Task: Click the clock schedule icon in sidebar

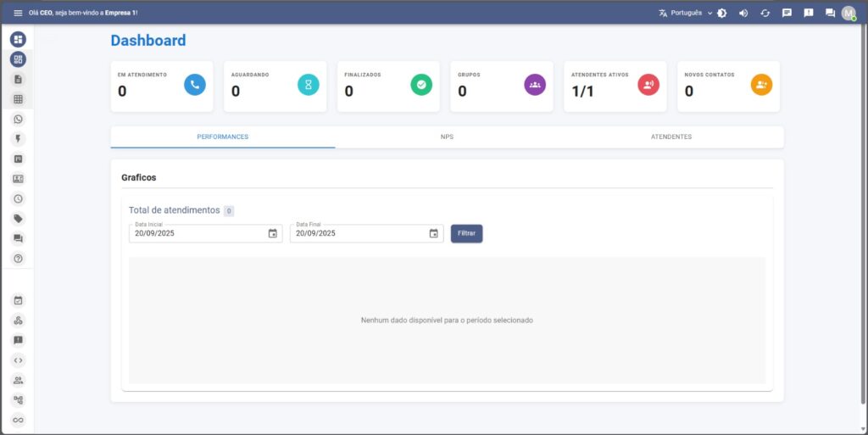Action: click(x=18, y=198)
